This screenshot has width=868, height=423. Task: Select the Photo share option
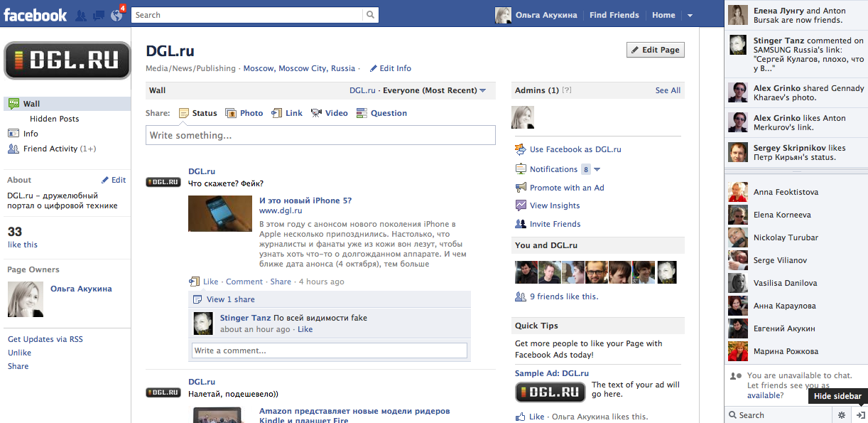[x=244, y=113]
